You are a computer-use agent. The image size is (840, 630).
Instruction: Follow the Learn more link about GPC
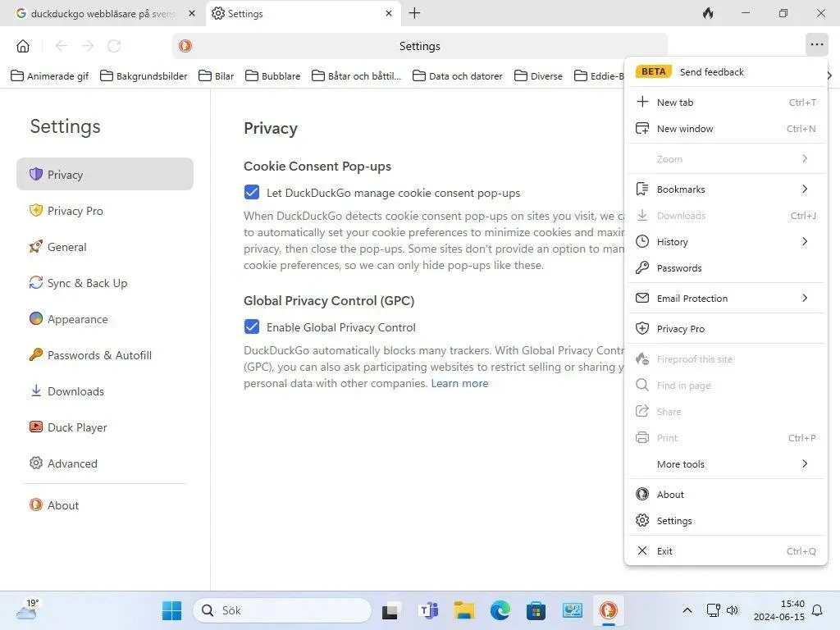point(459,384)
